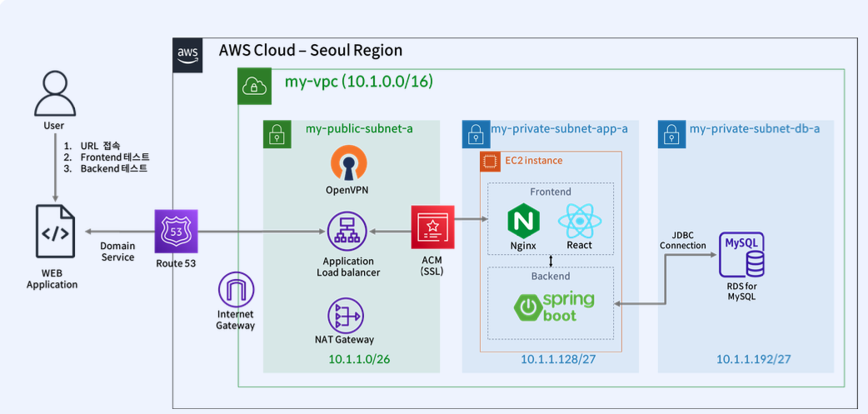
Task: Click the 'Frontend' group heading
Action: tap(551, 192)
